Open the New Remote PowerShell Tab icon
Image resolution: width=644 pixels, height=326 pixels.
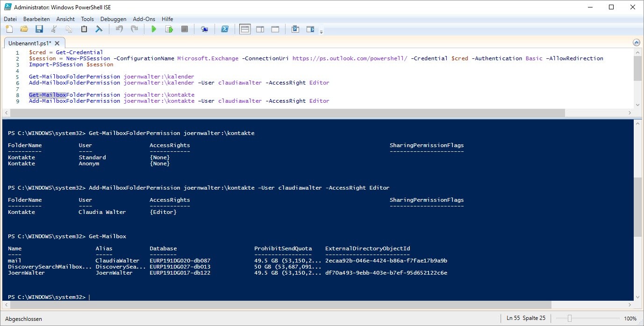(x=204, y=29)
